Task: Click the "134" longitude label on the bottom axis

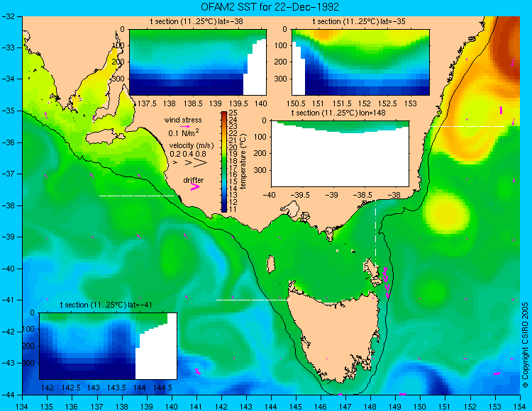Action: pos(23,407)
